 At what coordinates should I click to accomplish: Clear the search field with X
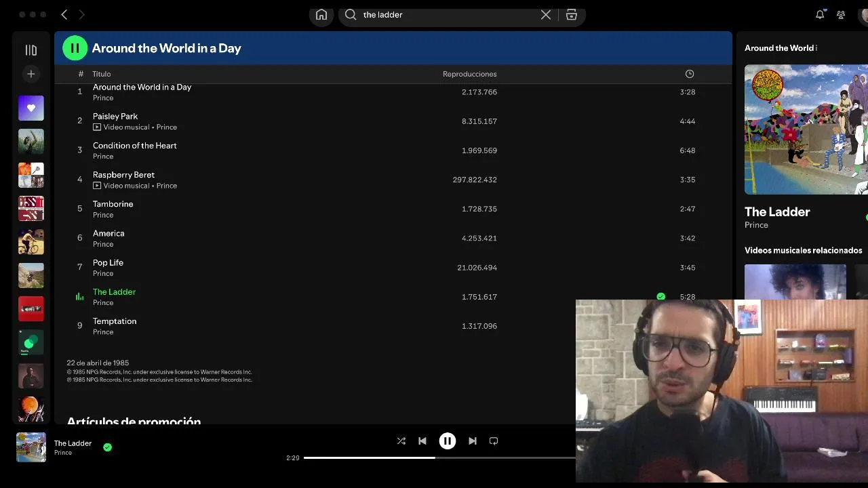click(546, 15)
